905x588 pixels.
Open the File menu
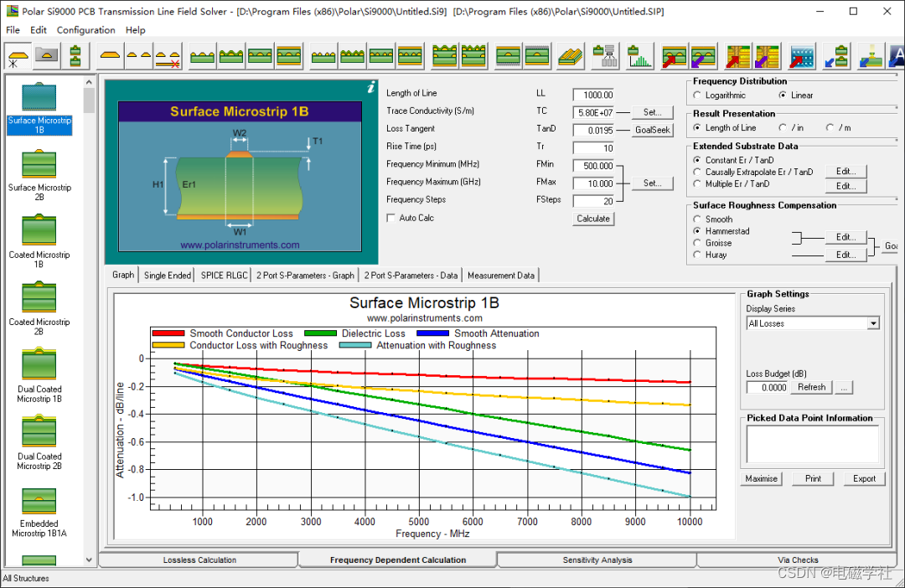click(13, 30)
